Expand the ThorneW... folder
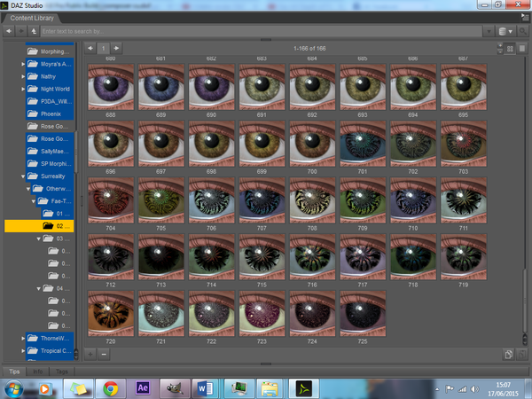 tap(23, 339)
